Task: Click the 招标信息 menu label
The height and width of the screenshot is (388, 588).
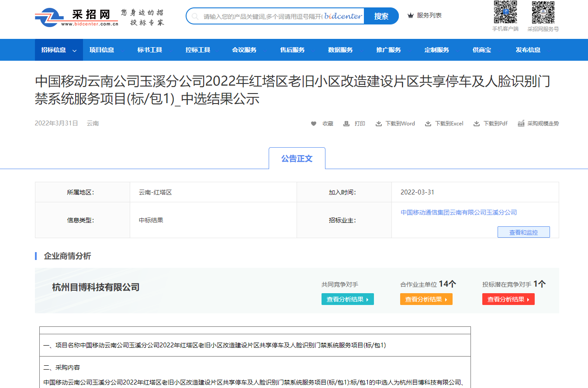Action: coord(54,50)
